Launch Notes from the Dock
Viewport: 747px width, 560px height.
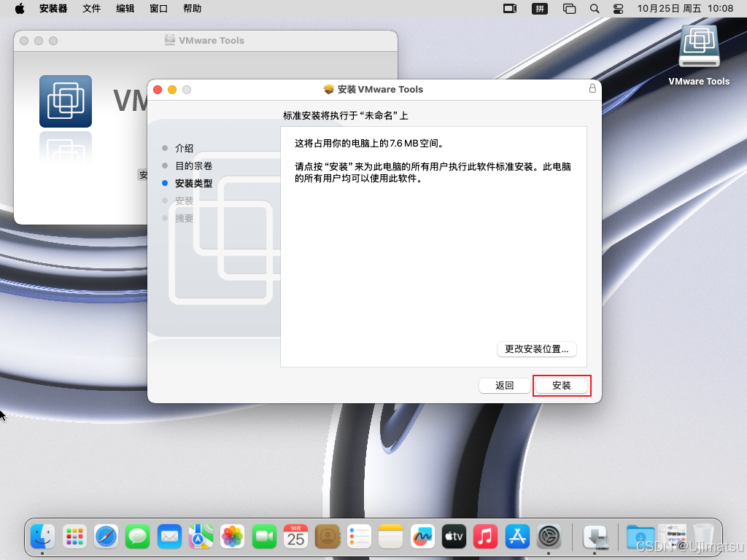[x=391, y=537]
